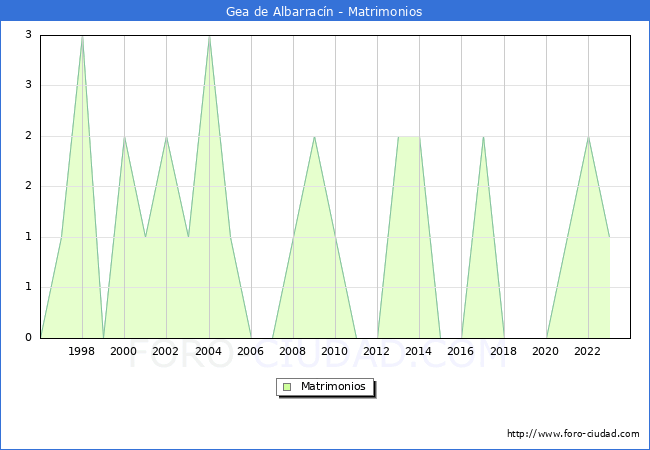Select the 2010 x-axis label
The width and height of the screenshot is (650, 450).
coord(335,351)
